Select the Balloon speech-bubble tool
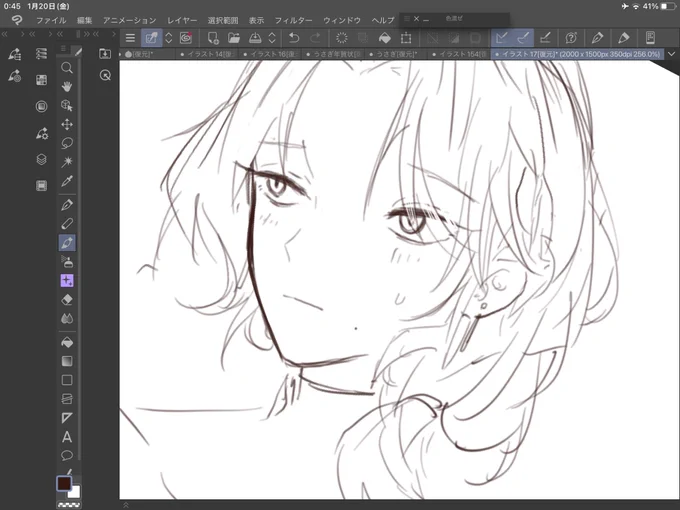This screenshot has height=510, width=680. pos(67,455)
